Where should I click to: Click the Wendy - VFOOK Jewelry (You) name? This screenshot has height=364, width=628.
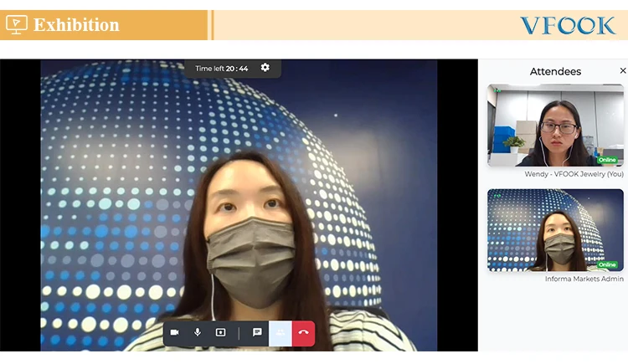(574, 174)
